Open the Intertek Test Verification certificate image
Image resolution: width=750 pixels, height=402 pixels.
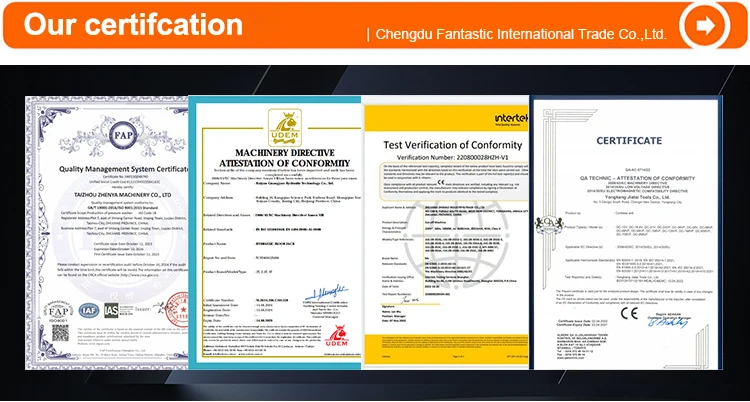446,233
